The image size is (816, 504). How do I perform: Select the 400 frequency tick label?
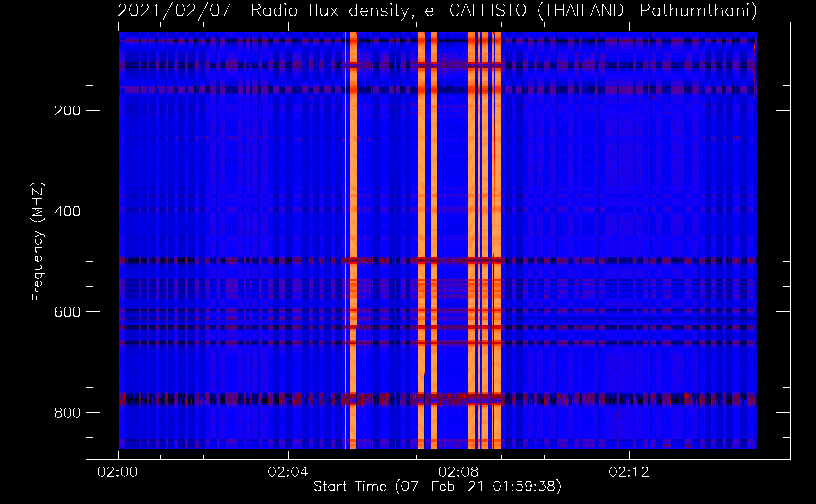pyautogui.click(x=68, y=211)
